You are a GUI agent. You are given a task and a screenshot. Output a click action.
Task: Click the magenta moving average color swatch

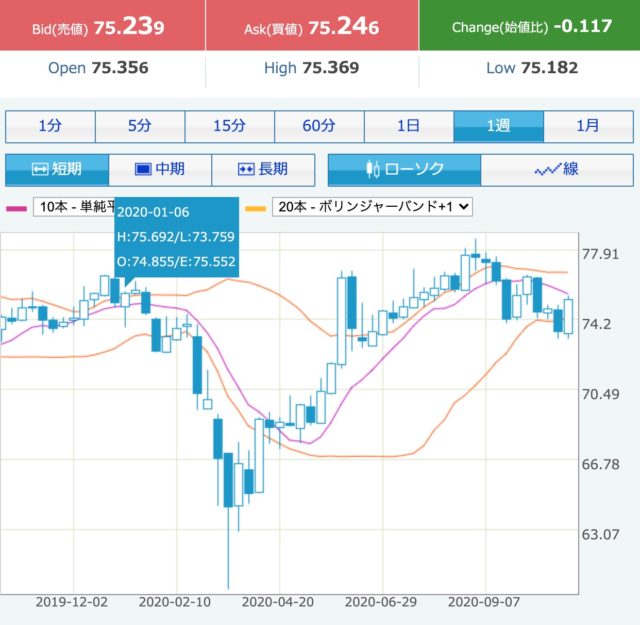click(x=16, y=208)
